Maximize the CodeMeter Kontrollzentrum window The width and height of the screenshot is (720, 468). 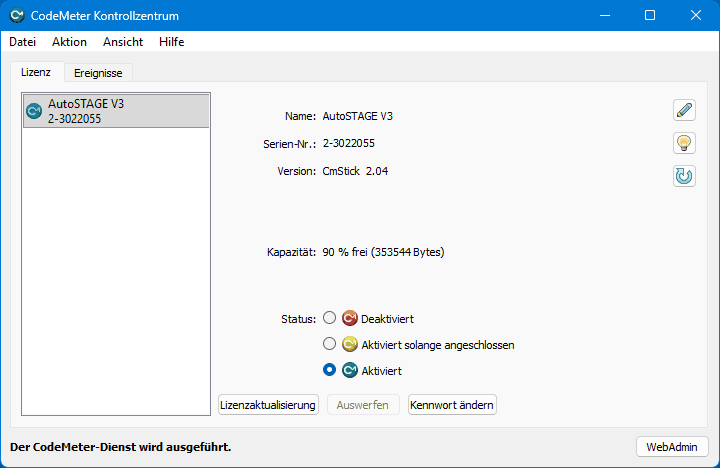[x=650, y=15]
